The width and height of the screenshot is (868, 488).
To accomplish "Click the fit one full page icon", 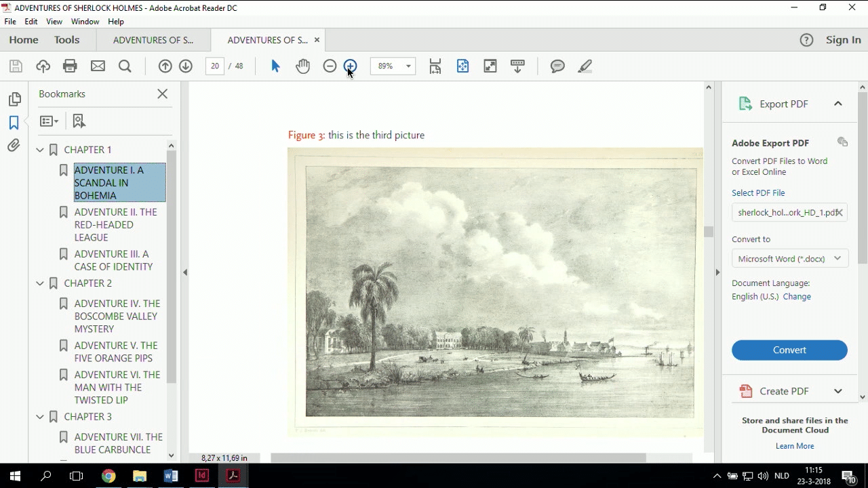I will pyautogui.click(x=462, y=66).
